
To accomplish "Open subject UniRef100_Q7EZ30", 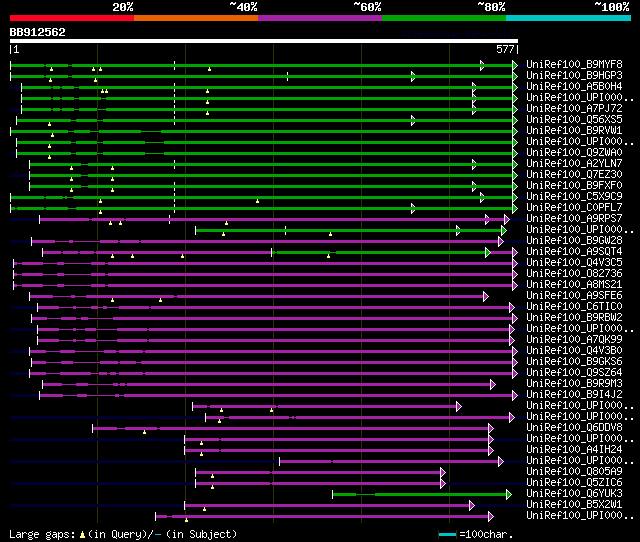I will click(574, 175).
